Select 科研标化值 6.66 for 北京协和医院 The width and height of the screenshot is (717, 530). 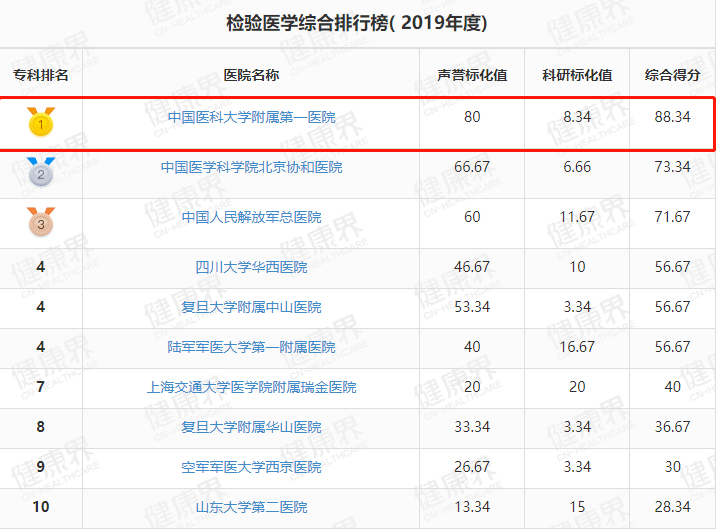coord(577,166)
